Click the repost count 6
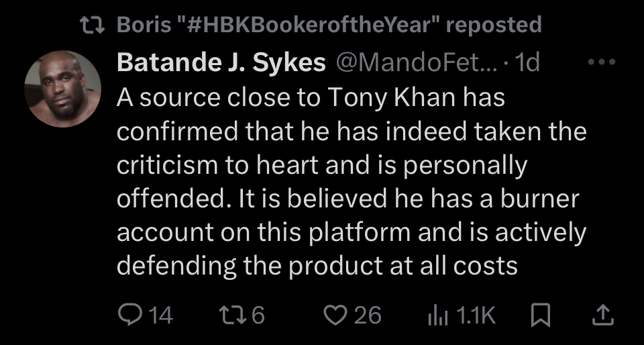 (258, 315)
